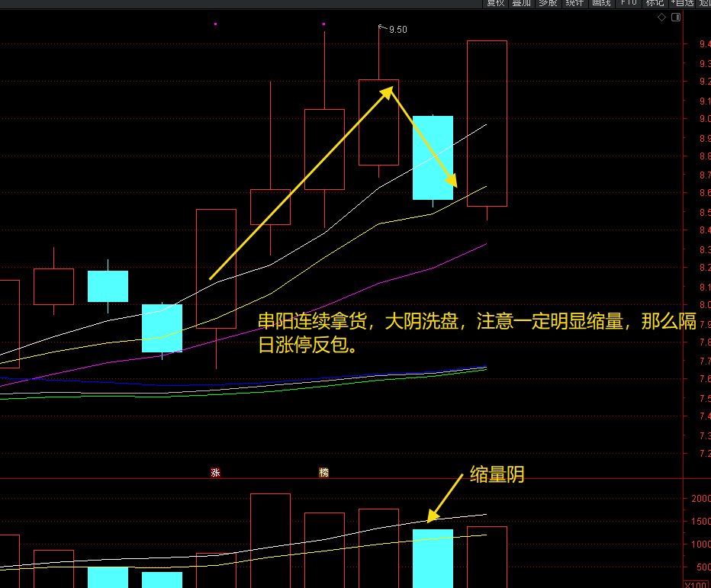The width and height of the screenshot is (711, 588).
Task: Click the X100 volume unit label
Action: (697, 584)
